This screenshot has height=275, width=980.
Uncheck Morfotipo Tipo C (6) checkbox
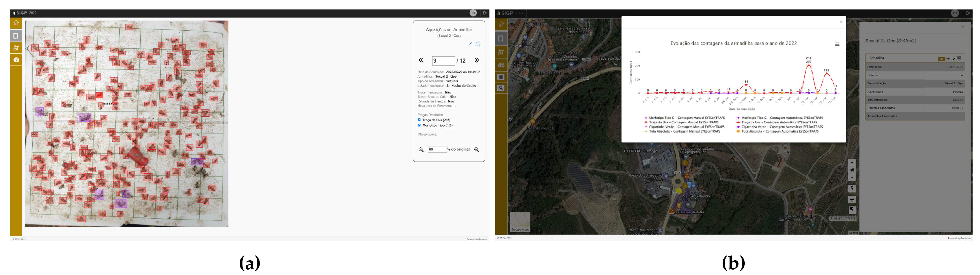click(x=419, y=125)
